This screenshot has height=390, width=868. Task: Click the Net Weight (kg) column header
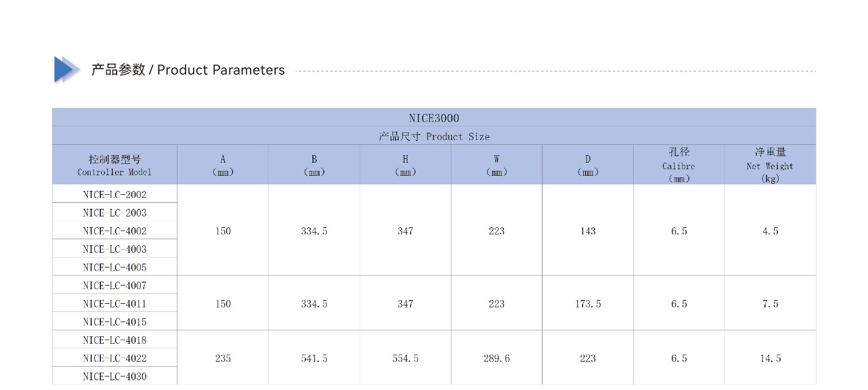point(770,165)
